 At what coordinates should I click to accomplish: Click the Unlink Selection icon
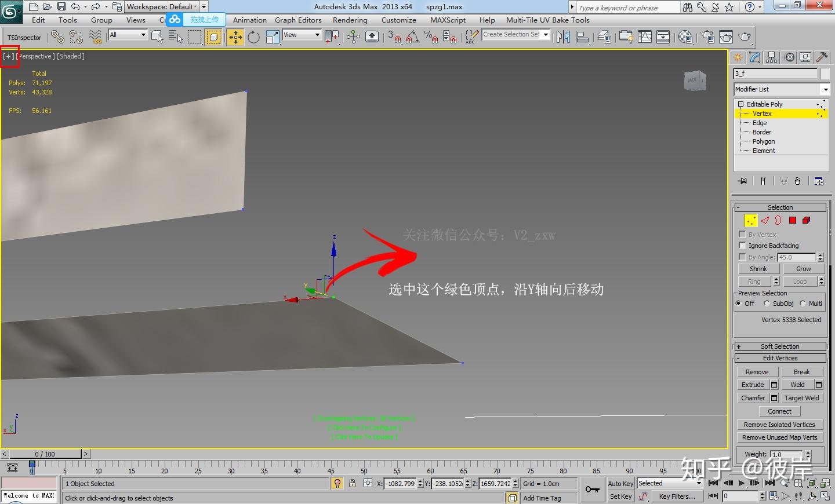pos(76,37)
